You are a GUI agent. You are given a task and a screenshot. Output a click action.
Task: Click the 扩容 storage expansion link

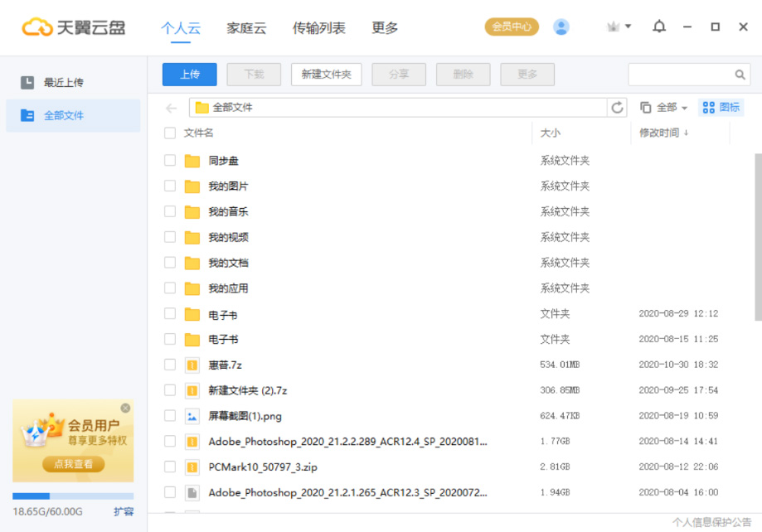(124, 512)
